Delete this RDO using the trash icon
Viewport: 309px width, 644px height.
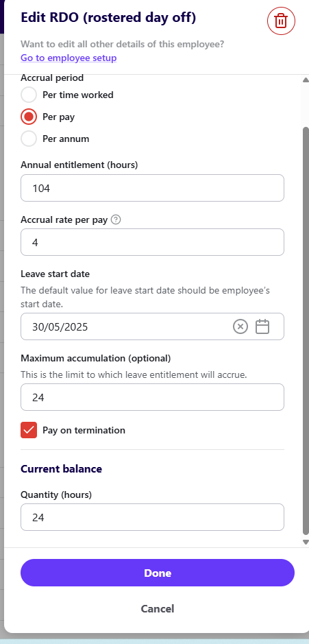[x=281, y=21]
